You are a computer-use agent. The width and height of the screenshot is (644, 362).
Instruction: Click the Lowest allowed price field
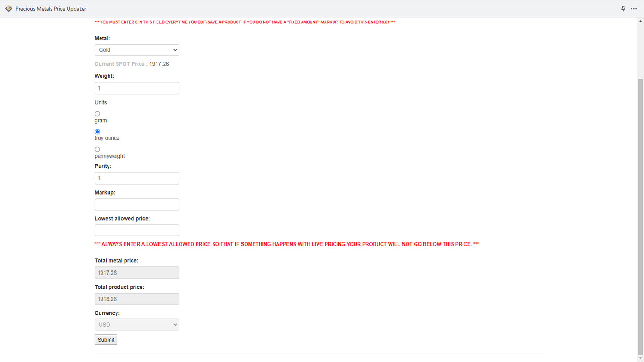pos(136,230)
